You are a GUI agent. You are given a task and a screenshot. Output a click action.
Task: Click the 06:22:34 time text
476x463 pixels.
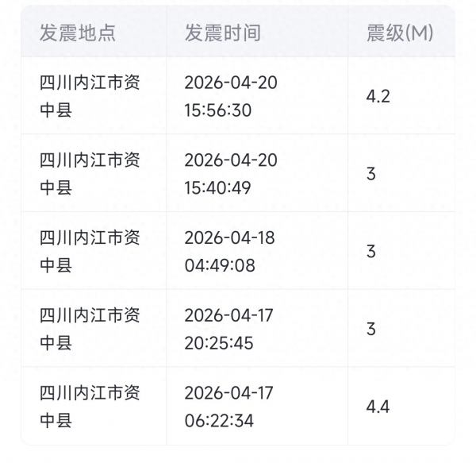(x=220, y=420)
